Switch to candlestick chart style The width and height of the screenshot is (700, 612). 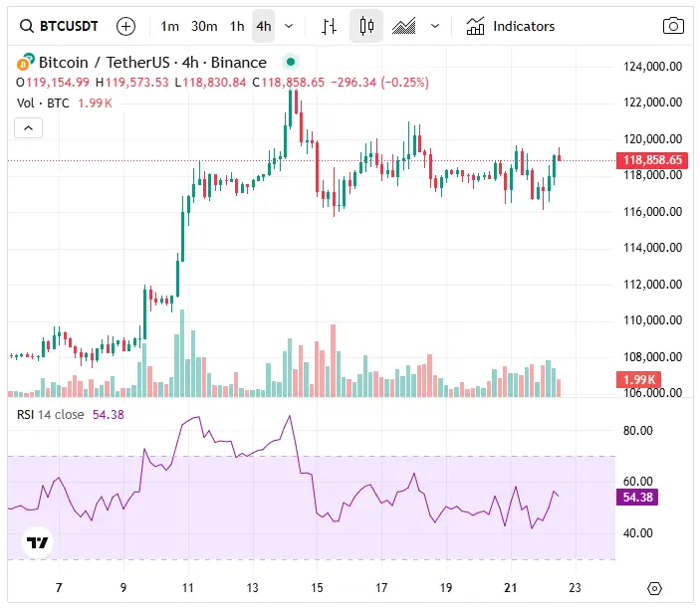[x=366, y=26]
